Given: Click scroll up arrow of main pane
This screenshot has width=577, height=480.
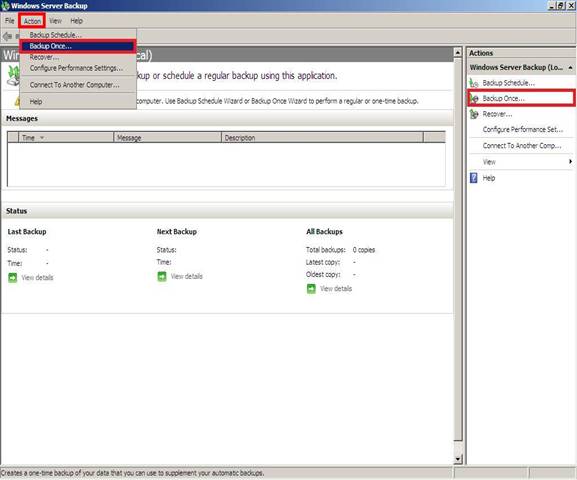Looking at the screenshot, I should [457, 53].
